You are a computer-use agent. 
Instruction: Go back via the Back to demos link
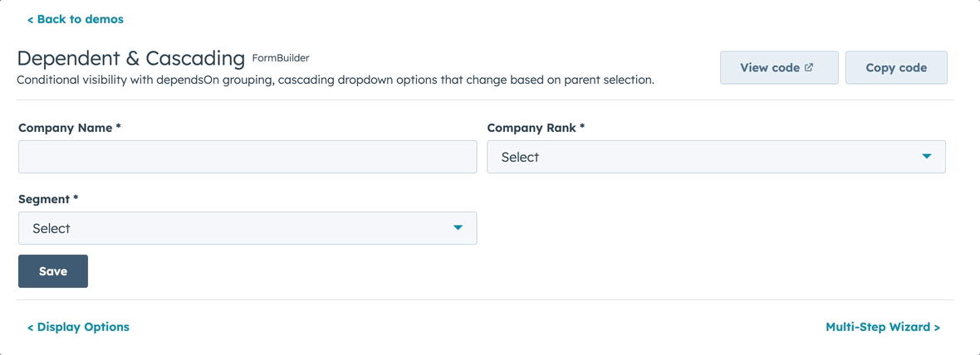click(x=76, y=19)
